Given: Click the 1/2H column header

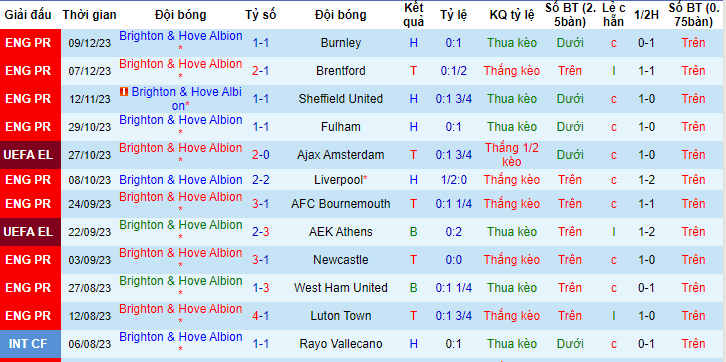Looking at the screenshot, I should [645, 15].
